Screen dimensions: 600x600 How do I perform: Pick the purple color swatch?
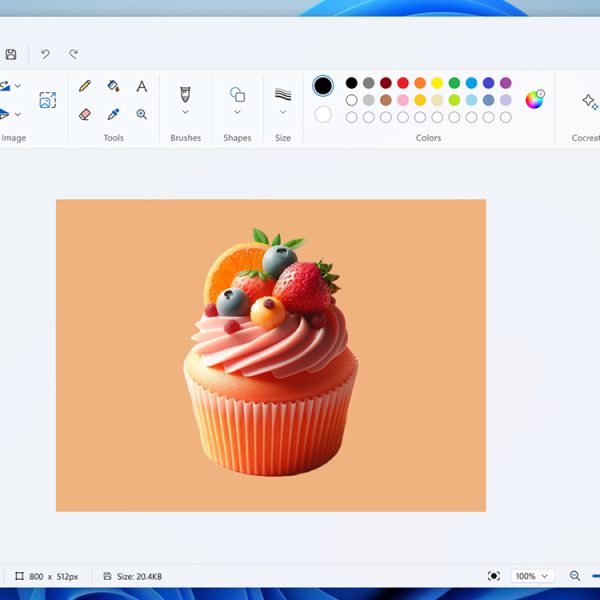[x=506, y=83]
